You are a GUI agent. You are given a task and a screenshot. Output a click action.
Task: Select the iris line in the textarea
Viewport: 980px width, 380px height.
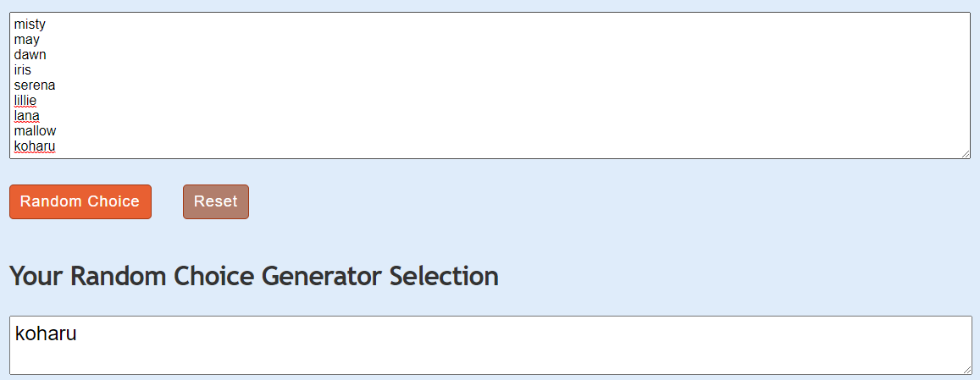pyautogui.click(x=23, y=70)
